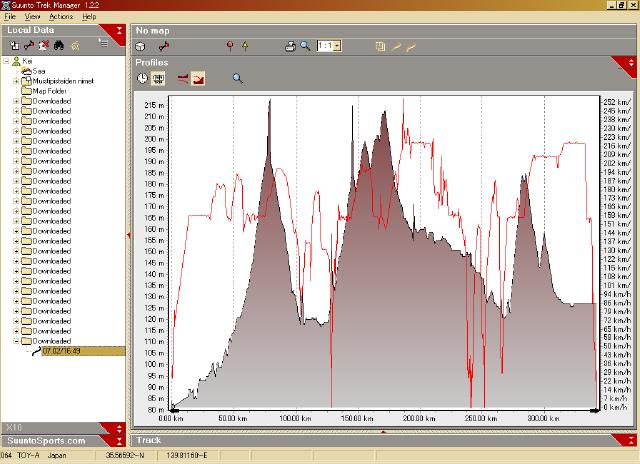Click the new folder icon in Local Data toolbar
The height and width of the screenshot is (464, 640).
click(x=14, y=45)
